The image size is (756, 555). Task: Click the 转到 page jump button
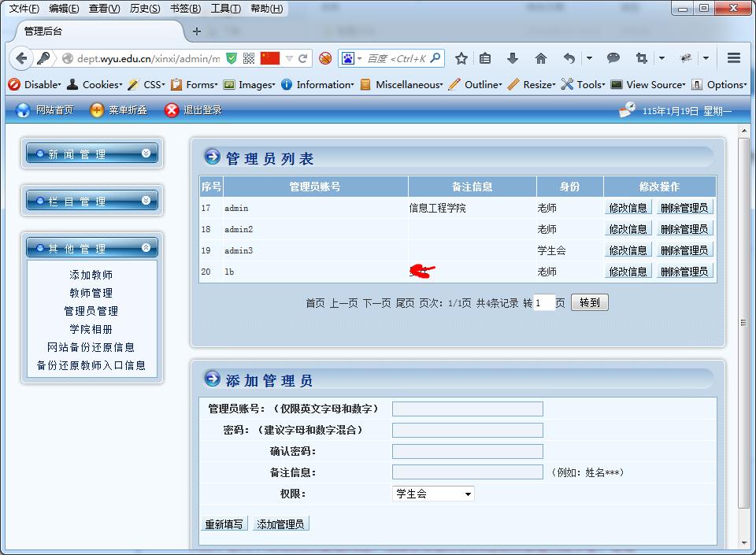590,302
